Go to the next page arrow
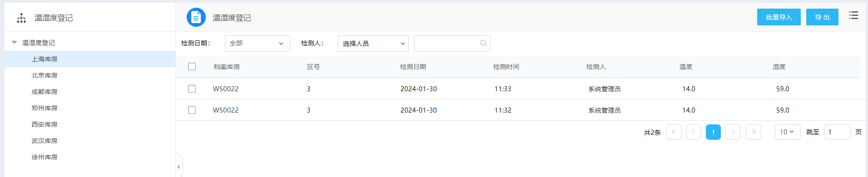Viewport: 868px width, 177px height. pyautogui.click(x=733, y=132)
